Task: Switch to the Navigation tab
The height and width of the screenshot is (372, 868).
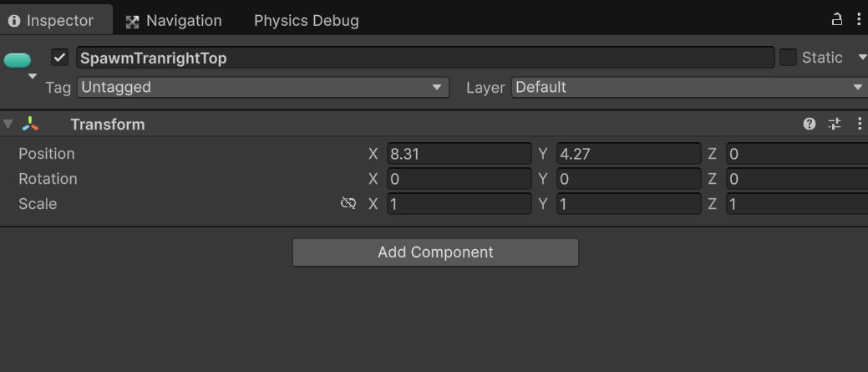Action: (174, 21)
